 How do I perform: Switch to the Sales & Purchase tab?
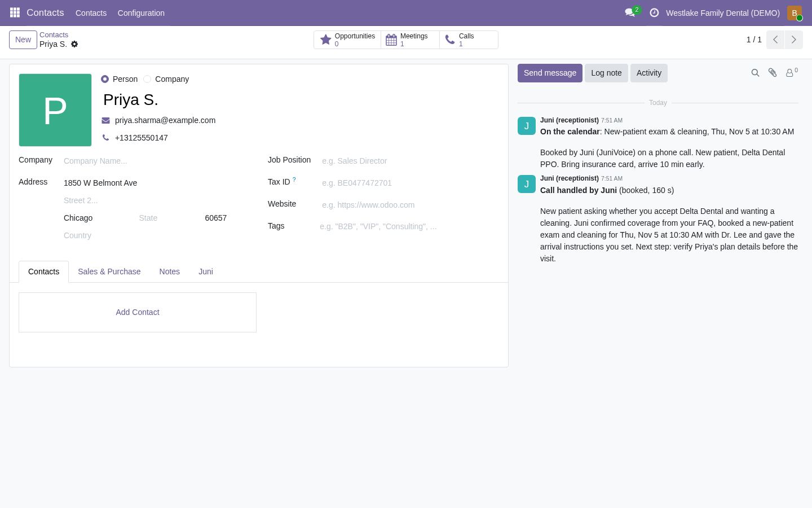[x=109, y=271]
